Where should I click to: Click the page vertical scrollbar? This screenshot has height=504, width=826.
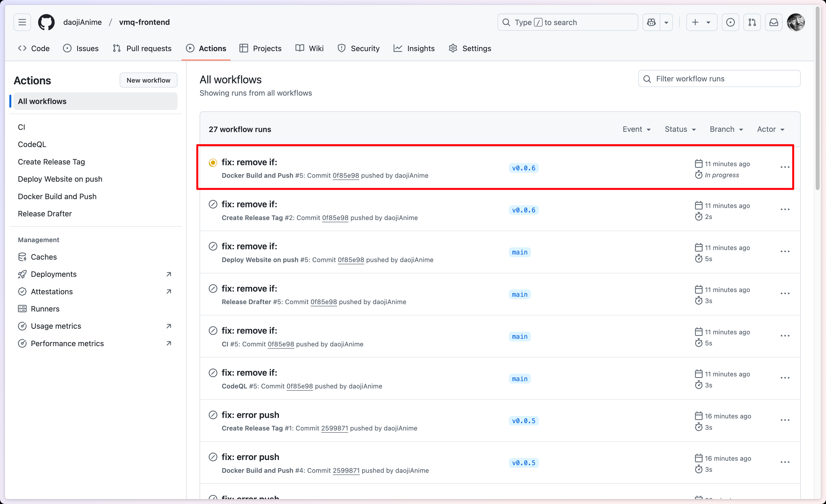(x=818, y=98)
